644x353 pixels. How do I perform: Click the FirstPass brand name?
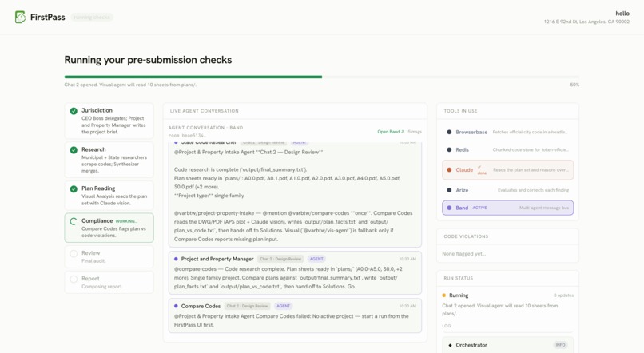(x=48, y=18)
